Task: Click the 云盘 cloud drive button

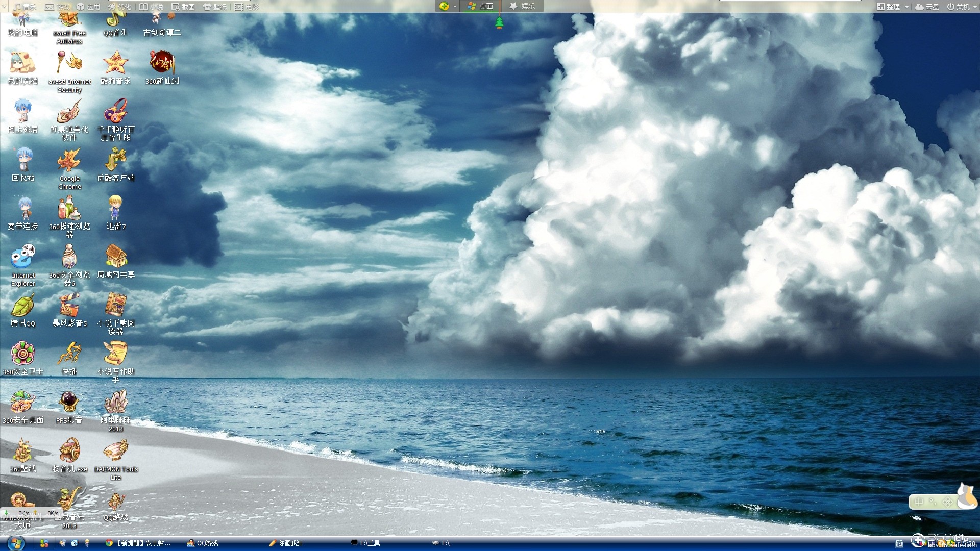Action: (x=927, y=7)
